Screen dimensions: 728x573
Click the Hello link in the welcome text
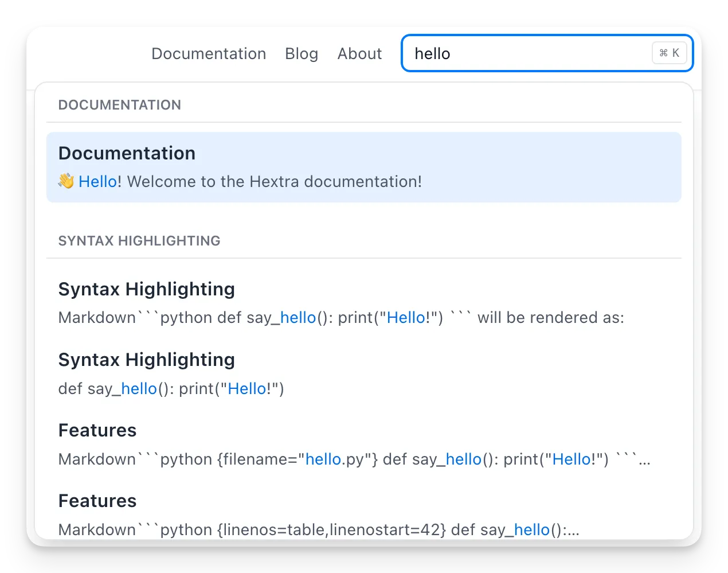[x=97, y=181]
